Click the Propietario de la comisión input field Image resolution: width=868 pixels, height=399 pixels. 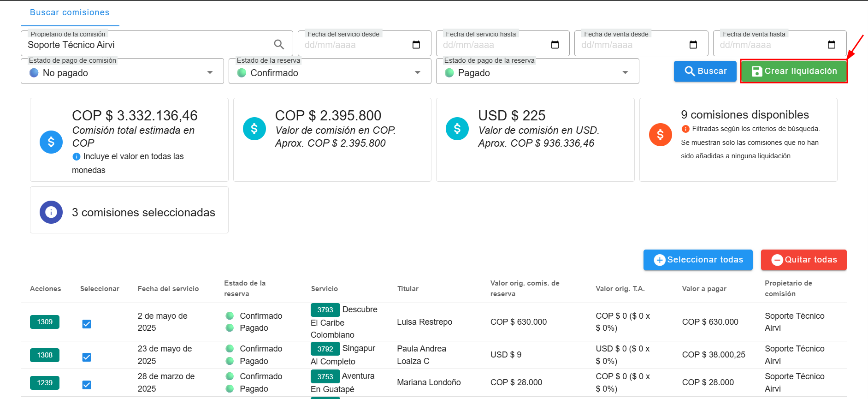148,45
